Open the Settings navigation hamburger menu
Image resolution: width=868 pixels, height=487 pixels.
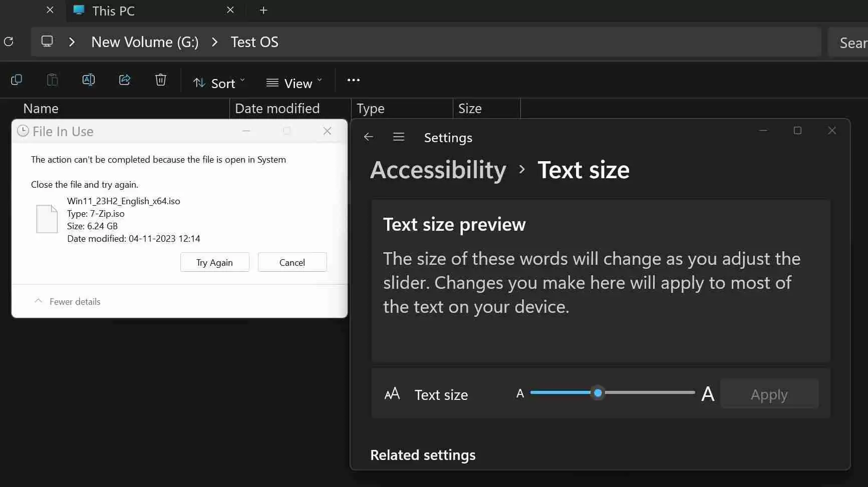coord(399,137)
